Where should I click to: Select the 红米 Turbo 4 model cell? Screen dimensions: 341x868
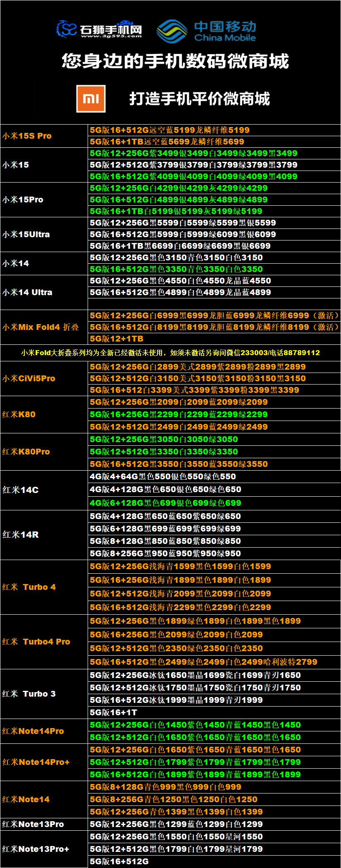point(44,587)
